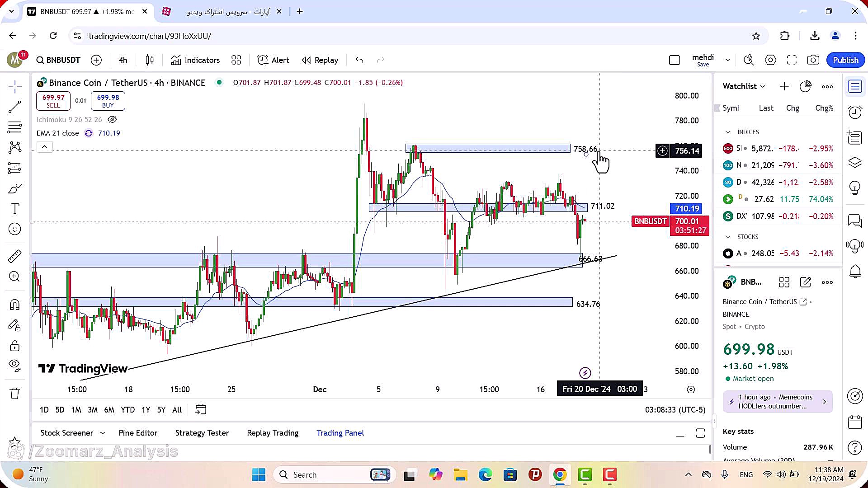Enter fullscreen chart mode
The height and width of the screenshot is (488, 868).
tap(792, 60)
